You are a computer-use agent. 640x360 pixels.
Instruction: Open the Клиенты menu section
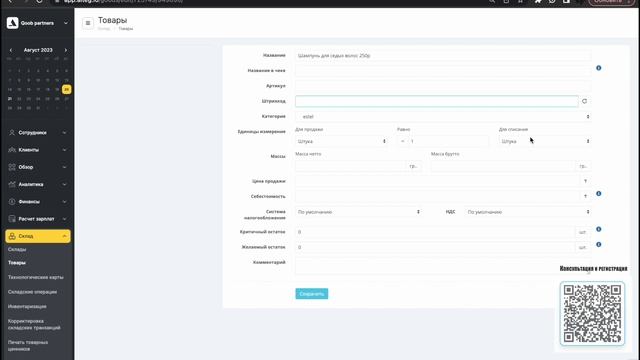[x=38, y=150]
